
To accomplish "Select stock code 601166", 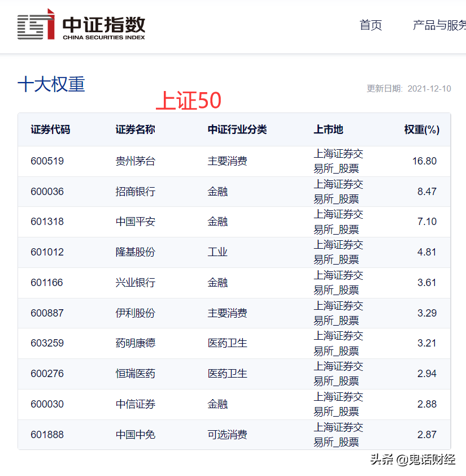I will click(47, 283).
